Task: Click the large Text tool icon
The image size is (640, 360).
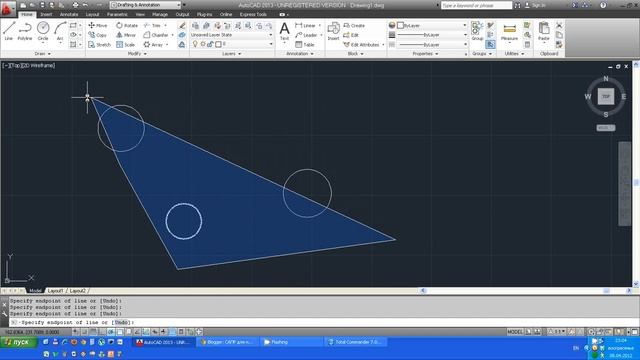Action: (x=284, y=29)
